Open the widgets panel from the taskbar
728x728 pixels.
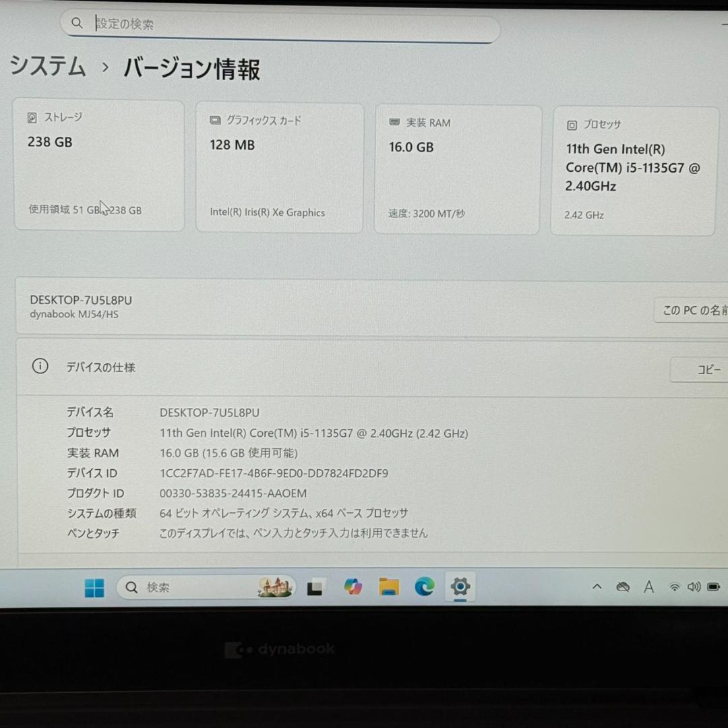coord(276,587)
